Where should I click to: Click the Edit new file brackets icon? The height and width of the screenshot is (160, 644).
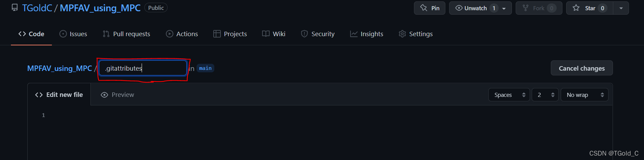(x=39, y=95)
